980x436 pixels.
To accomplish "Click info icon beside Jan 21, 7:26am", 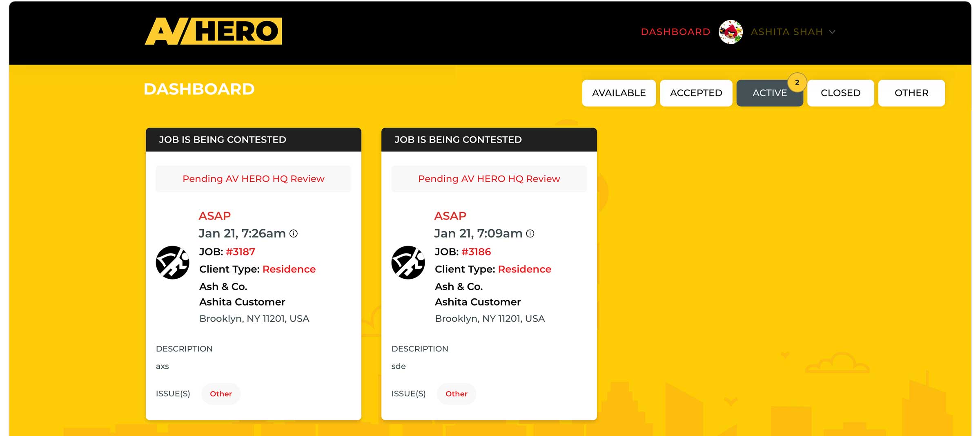I will click(294, 233).
